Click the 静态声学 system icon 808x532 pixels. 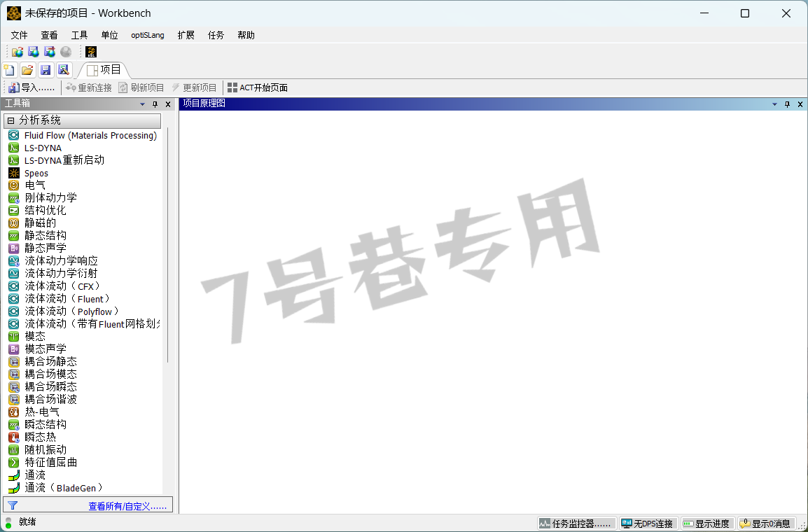14,248
